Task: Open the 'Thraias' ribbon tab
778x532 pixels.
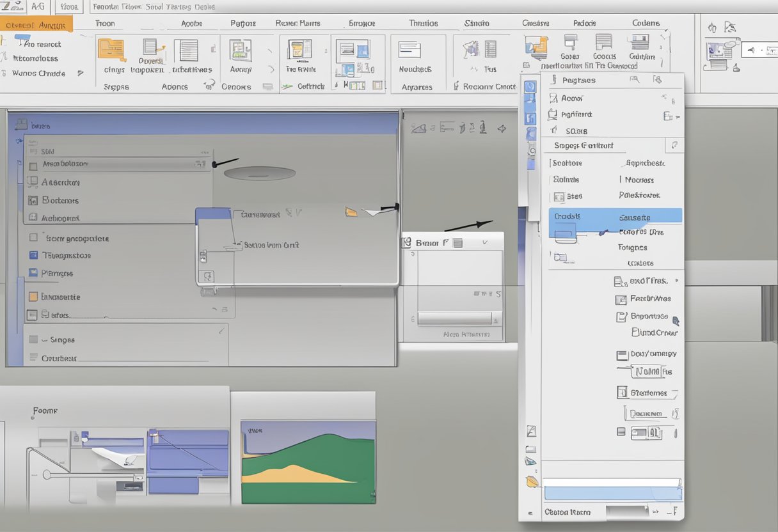Action: click(423, 23)
